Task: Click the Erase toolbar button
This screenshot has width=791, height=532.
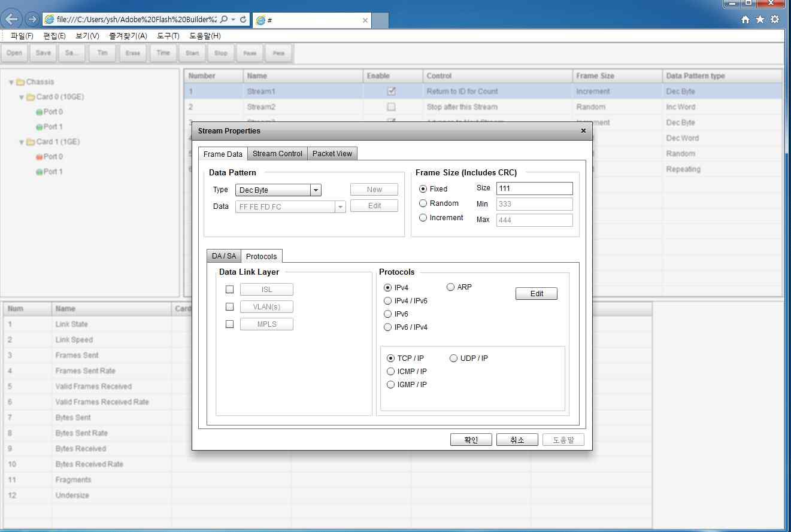Action: (x=133, y=53)
